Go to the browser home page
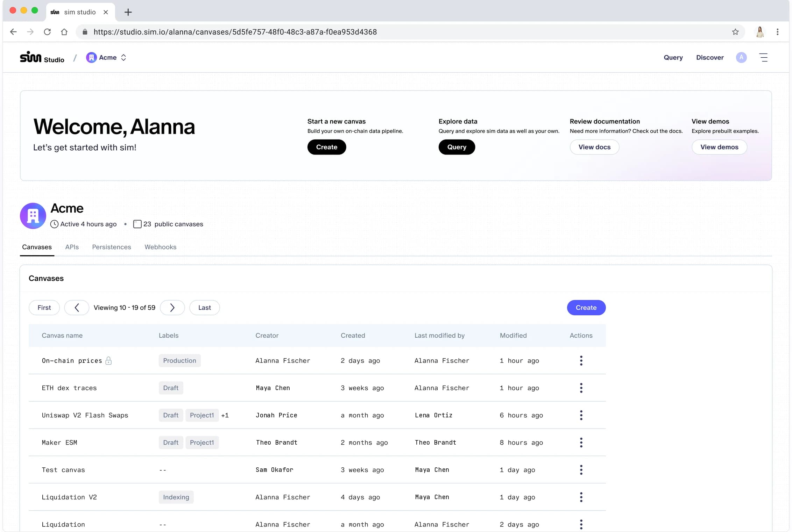Viewport: 792px width, 532px height. (64, 32)
